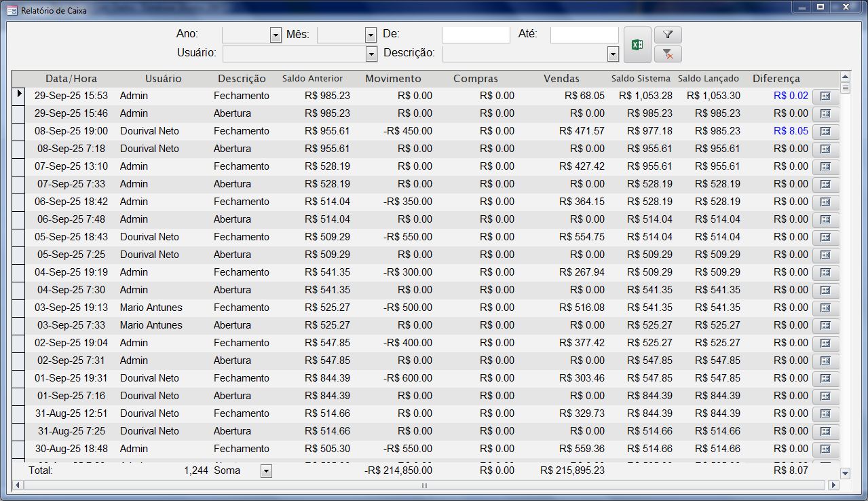Image resolution: width=868 pixels, height=501 pixels.
Task: Click details icon for 01-Sep-25 19:31 row
Action: click(825, 379)
